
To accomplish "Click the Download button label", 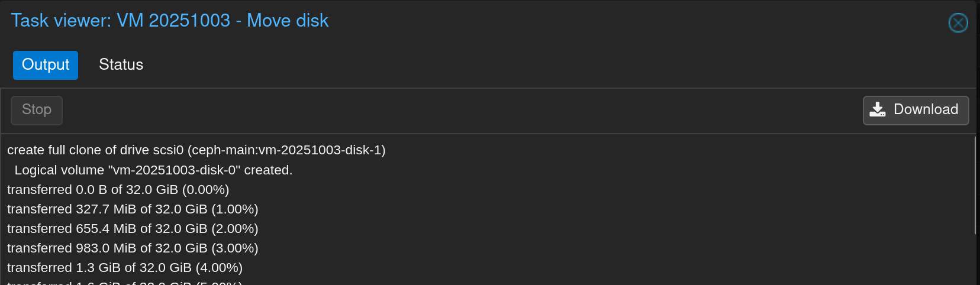I will click(x=926, y=110).
